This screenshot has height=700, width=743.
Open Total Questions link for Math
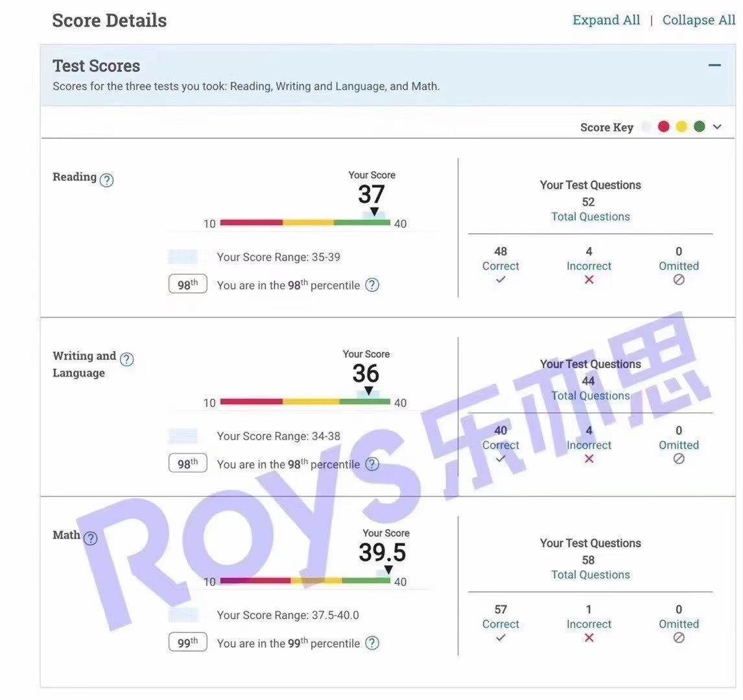coord(590,575)
